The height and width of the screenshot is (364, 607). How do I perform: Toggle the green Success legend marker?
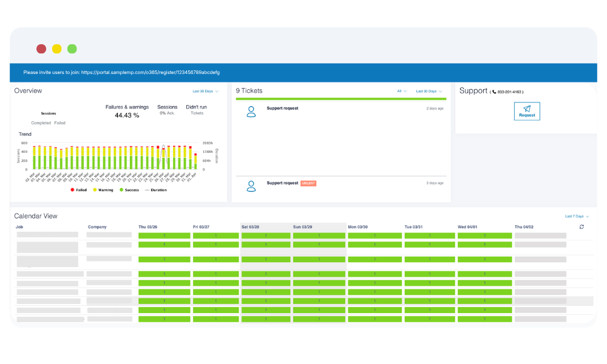coord(121,190)
